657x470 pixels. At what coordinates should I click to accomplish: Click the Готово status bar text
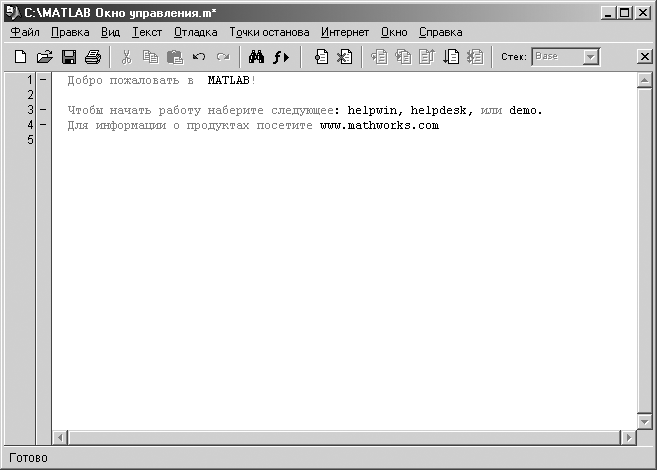28,458
